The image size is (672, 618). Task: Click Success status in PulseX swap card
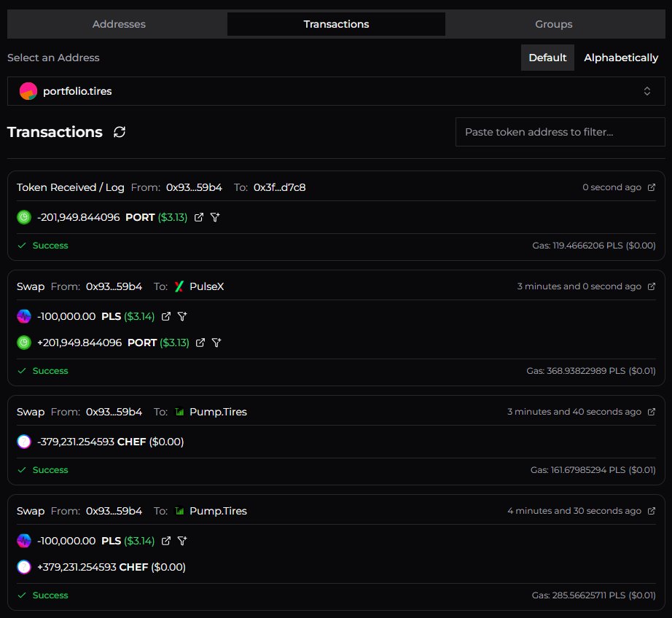[50, 371]
